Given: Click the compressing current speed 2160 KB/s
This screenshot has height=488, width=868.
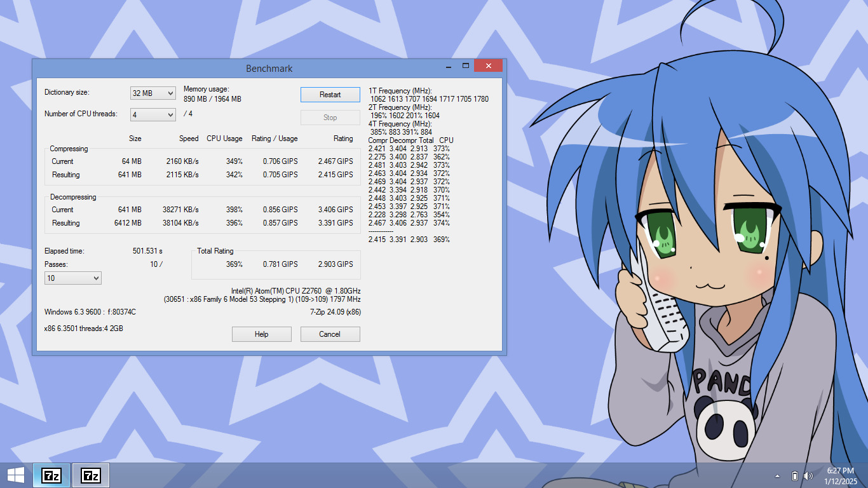Looking at the screenshot, I should click(x=182, y=161).
